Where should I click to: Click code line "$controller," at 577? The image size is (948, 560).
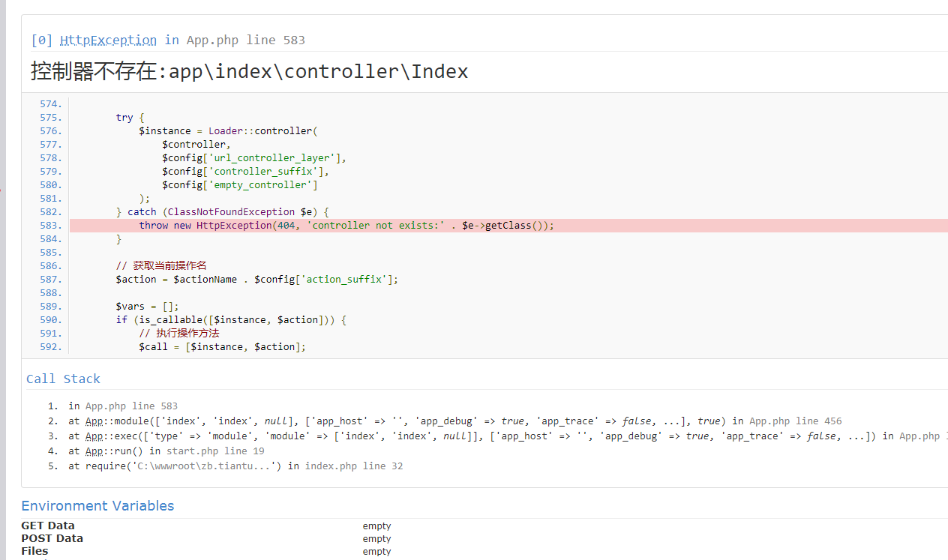(x=196, y=145)
